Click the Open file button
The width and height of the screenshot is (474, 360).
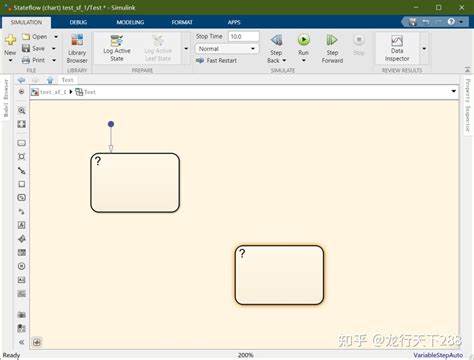pos(35,37)
